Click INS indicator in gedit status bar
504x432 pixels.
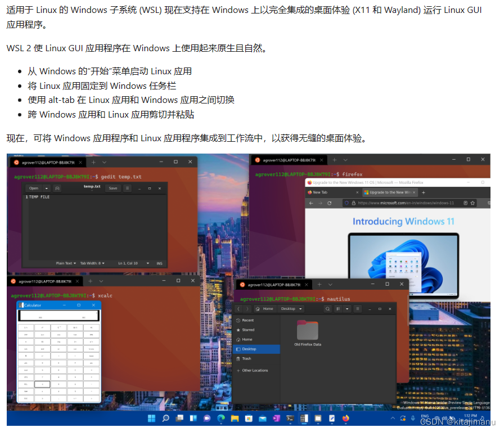point(159,263)
